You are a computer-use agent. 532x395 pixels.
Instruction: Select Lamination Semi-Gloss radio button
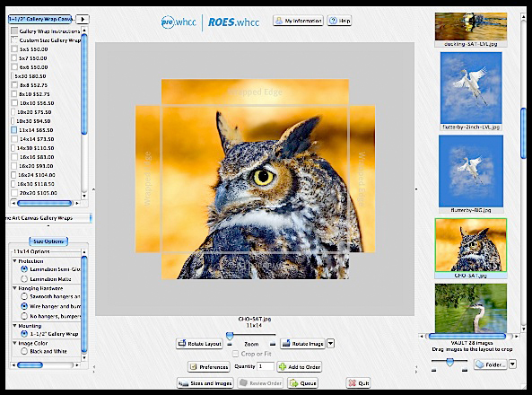pos(24,269)
